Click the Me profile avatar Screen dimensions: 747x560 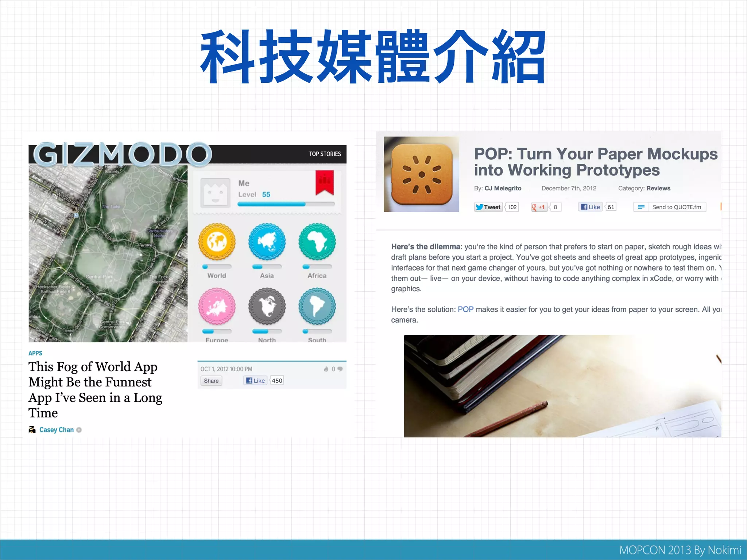tap(215, 192)
